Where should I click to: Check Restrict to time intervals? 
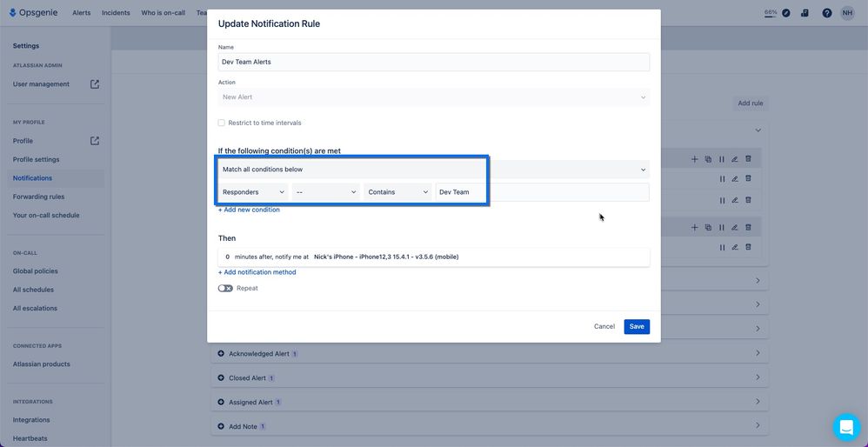(222, 123)
